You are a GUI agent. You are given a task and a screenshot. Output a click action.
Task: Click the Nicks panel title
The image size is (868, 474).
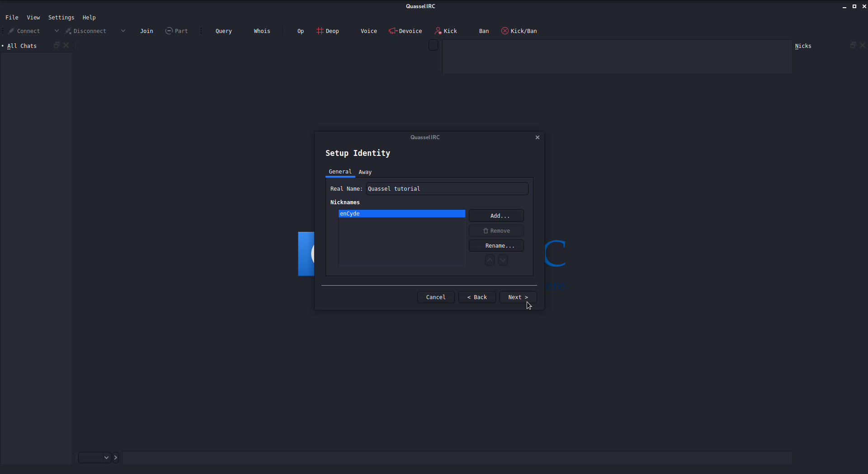tap(803, 46)
